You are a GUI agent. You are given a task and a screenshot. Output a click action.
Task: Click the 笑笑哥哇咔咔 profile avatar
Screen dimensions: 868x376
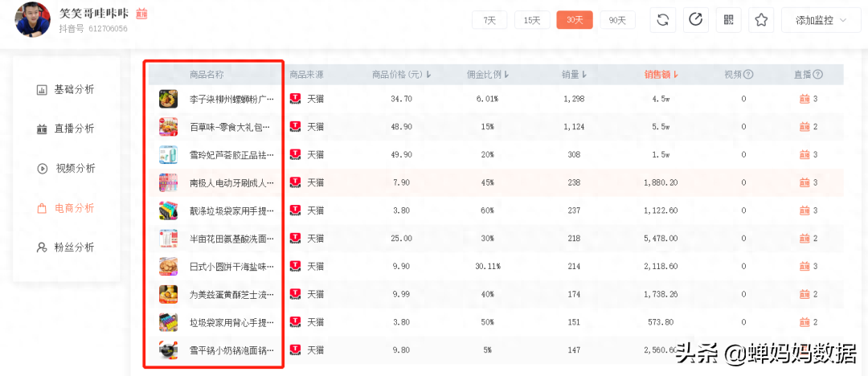[33, 19]
